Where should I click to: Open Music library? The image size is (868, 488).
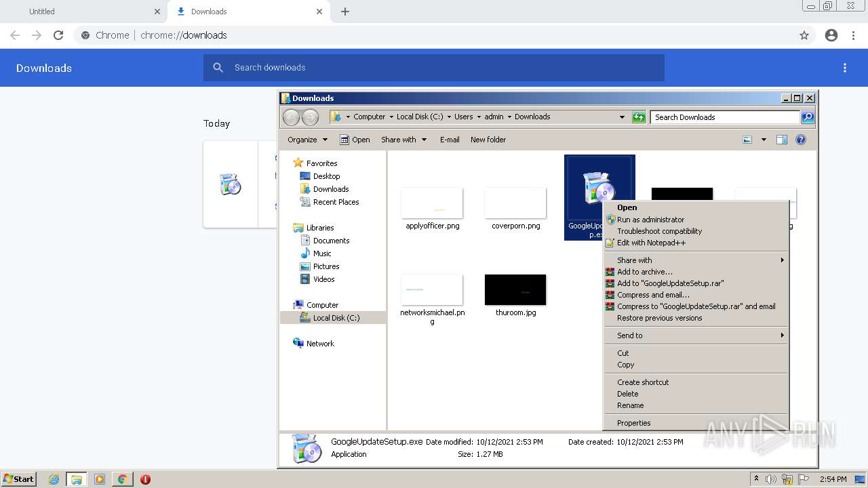click(322, 253)
